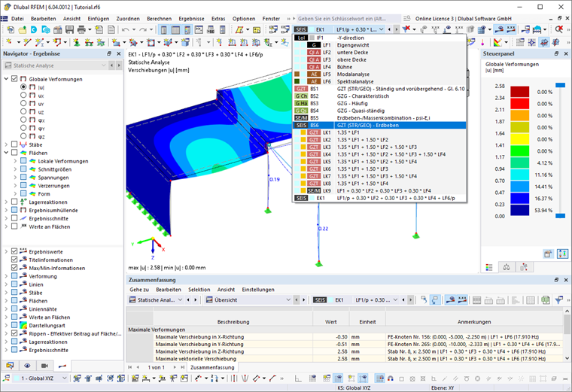Click the result color scale icon
Viewport: 572px width, 392px height.
click(x=497, y=43)
